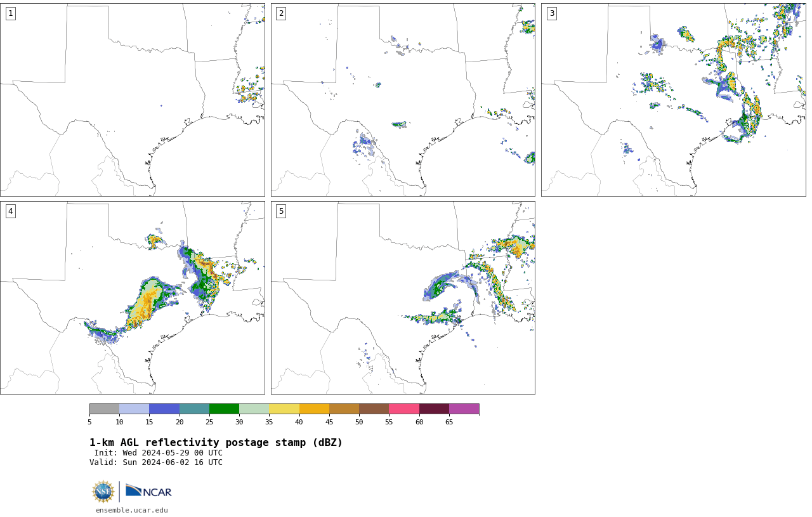Open ensemble member 5 reflectivity map
812x517 pixels.
pyautogui.click(x=403, y=298)
